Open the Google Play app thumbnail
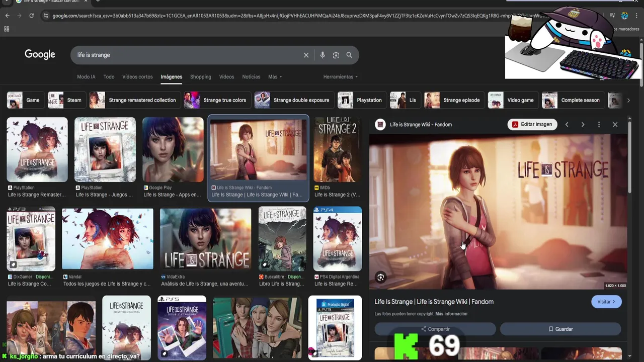 coord(173,149)
